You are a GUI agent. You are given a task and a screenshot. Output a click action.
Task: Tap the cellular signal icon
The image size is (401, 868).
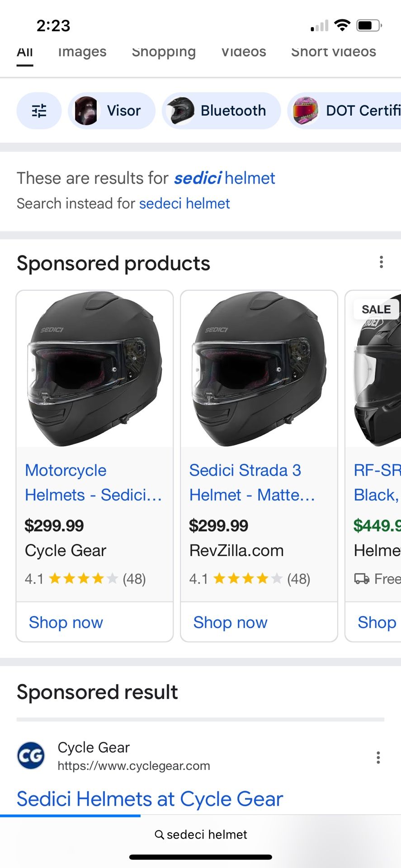pyautogui.click(x=318, y=26)
